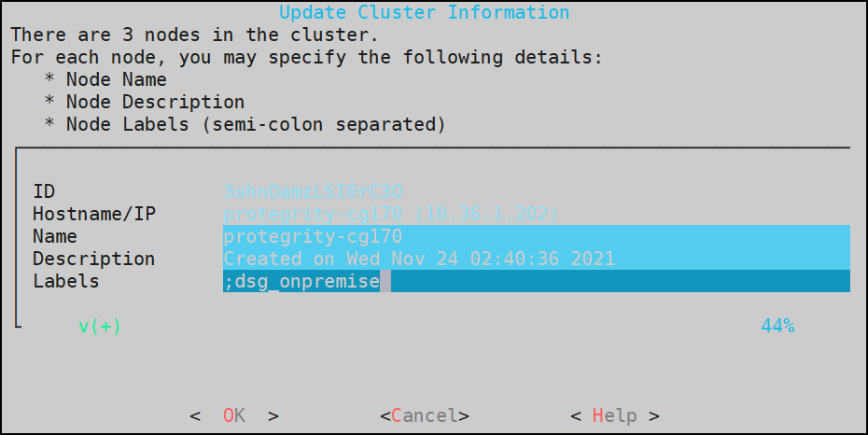Click the Name row label

point(55,236)
